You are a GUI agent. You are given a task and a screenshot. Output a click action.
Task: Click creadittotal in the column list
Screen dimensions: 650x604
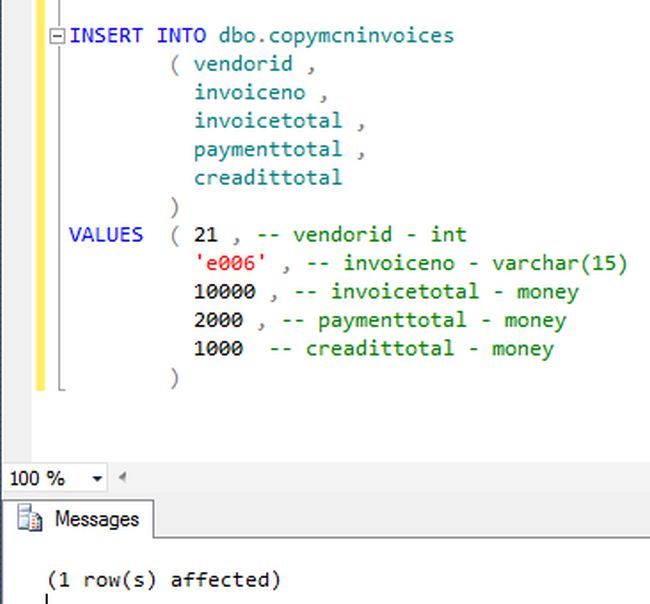pyautogui.click(x=268, y=178)
